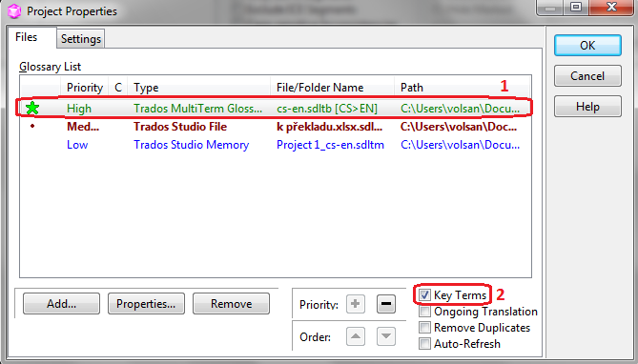Decrease priority with the minus button
Screen dimensions: 638x364
385,304
